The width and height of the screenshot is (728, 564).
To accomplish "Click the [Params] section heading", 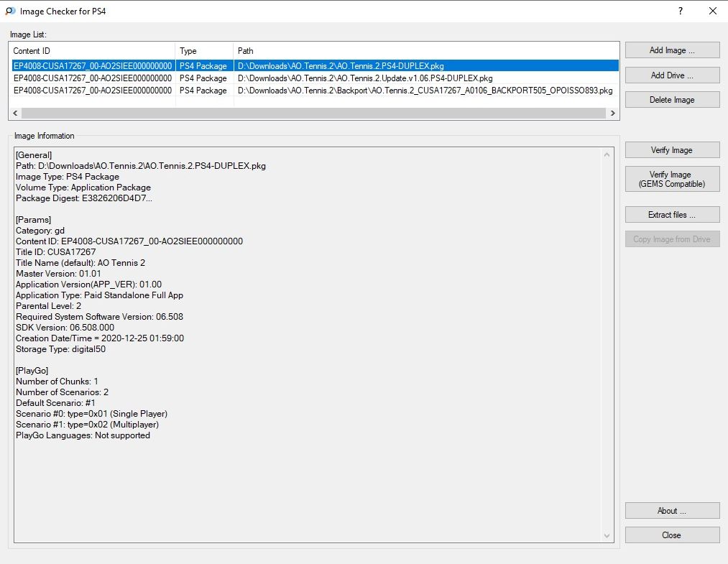I will click(34, 220).
